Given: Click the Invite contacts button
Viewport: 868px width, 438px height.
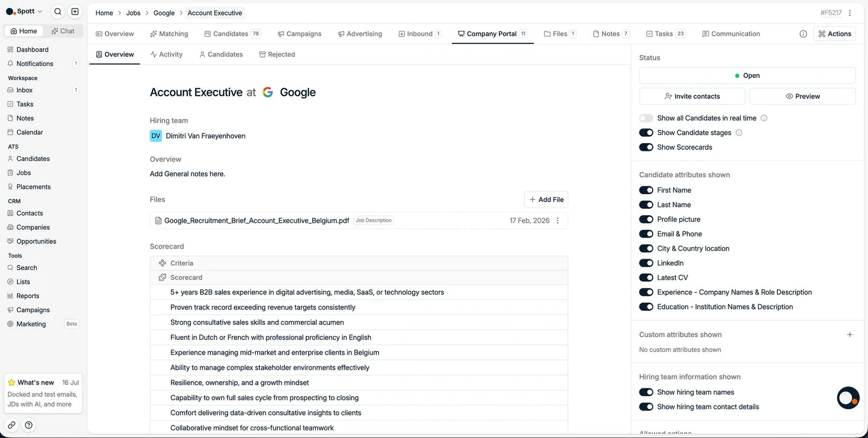Looking at the screenshot, I should tap(692, 96).
